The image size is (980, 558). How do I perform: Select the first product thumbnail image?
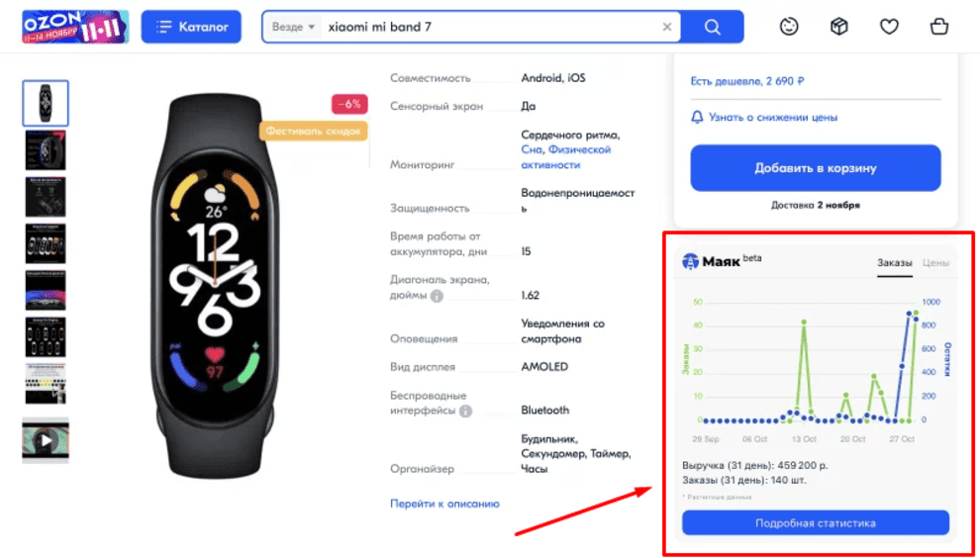46,103
